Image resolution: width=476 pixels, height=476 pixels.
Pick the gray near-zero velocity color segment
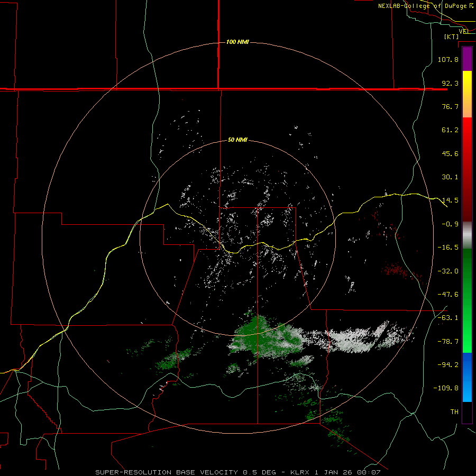[467, 235]
